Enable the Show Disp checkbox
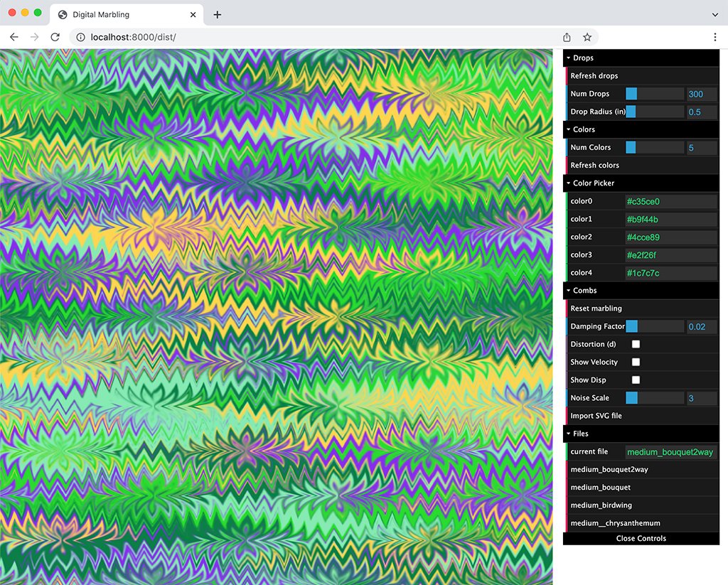 click(636, 380)
